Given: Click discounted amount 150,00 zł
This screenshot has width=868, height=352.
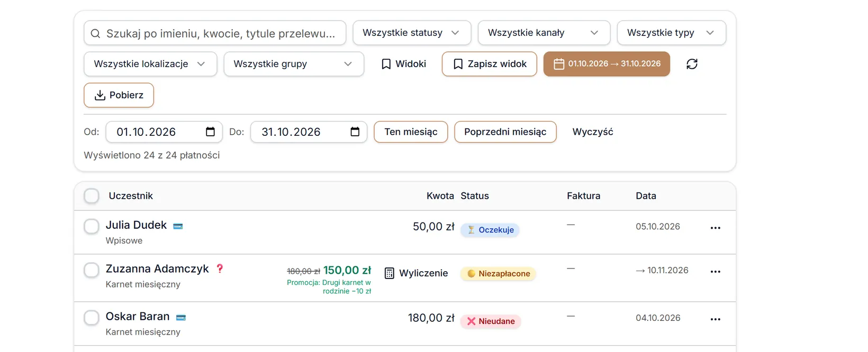Looking at the screenshot, I should [x=347, y=270].
